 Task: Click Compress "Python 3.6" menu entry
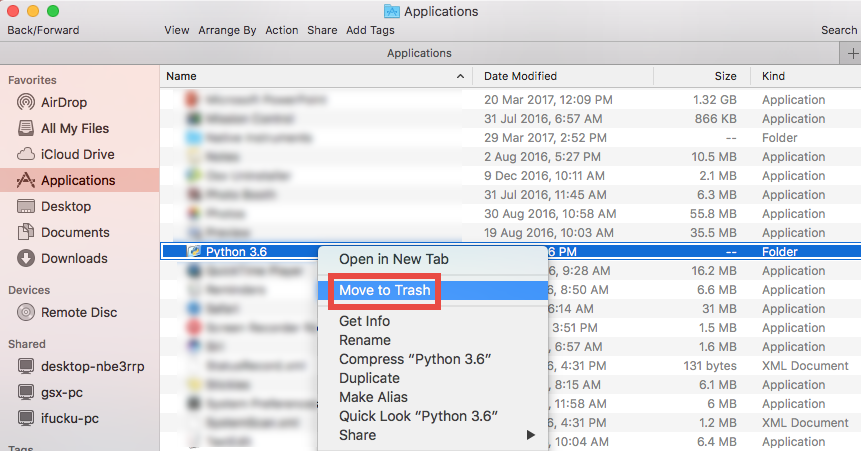415,359
